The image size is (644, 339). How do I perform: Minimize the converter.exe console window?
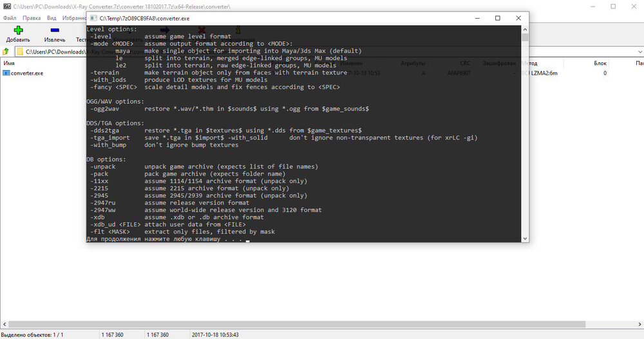click(477, 18)
